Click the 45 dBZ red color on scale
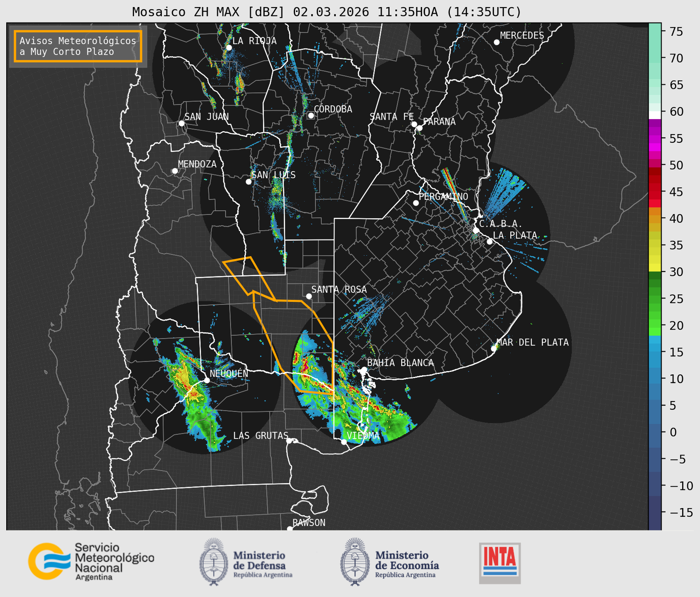This screenshot has width=700, height=597. pos(655,192)
